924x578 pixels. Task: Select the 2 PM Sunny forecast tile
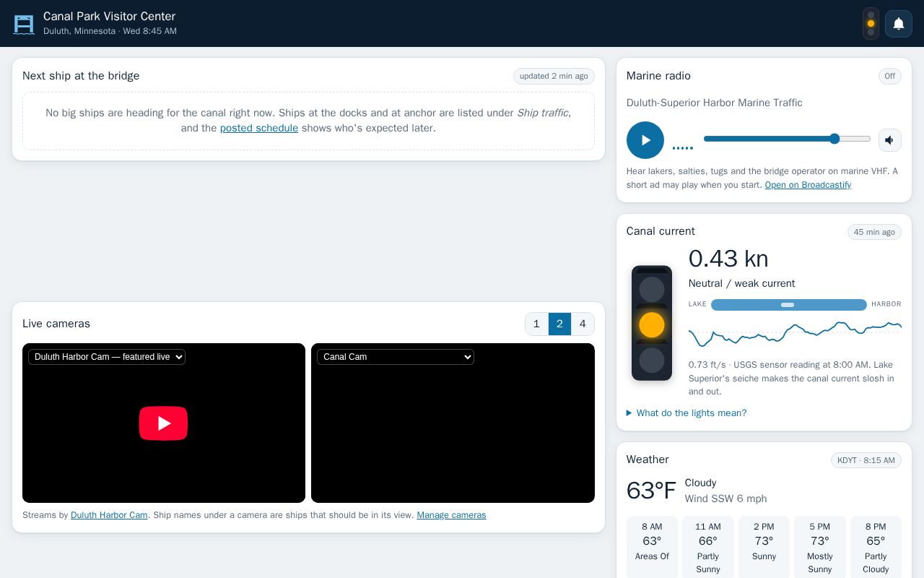tap(764, 547)
